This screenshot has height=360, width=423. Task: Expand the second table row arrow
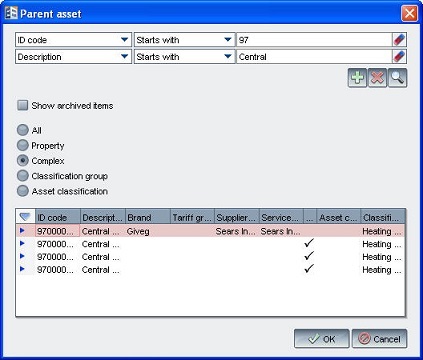(22, 243)
